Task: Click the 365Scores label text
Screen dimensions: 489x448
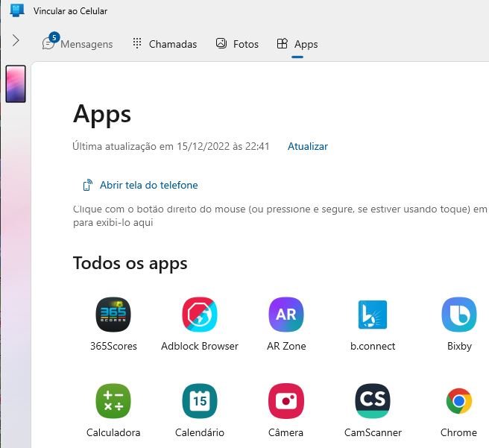Action: pos(113,346)
